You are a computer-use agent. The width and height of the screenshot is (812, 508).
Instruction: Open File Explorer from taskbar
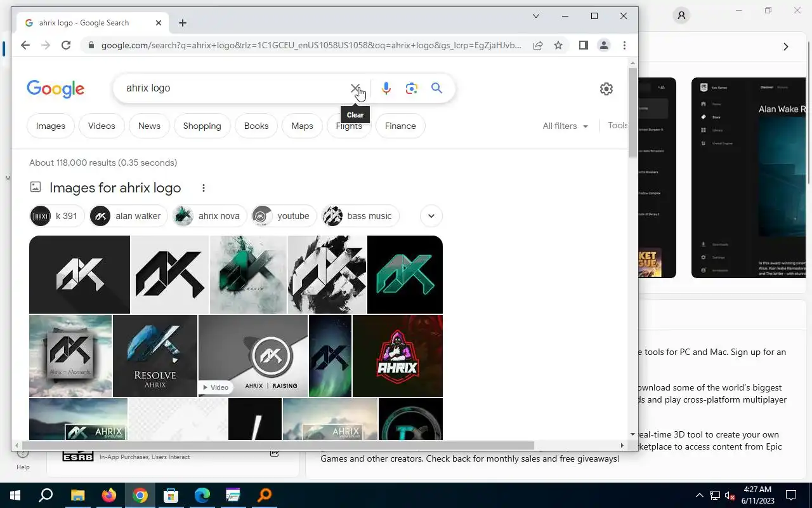pos(77,495)
